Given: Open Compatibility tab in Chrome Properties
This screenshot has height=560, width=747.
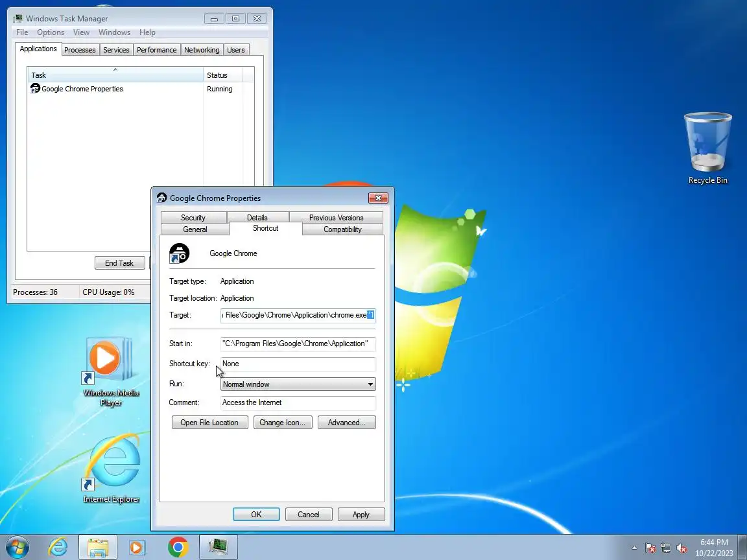Looking at the screenshot, I should [342, 229].
